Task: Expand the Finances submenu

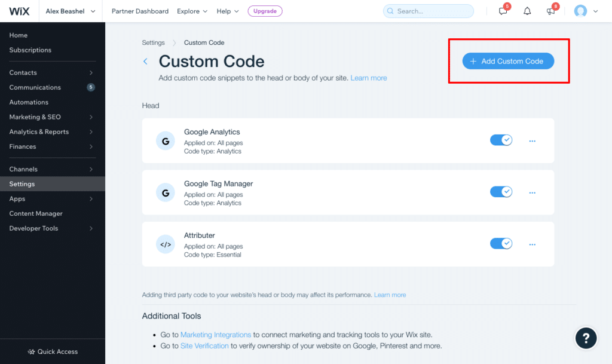Action: 91,146
